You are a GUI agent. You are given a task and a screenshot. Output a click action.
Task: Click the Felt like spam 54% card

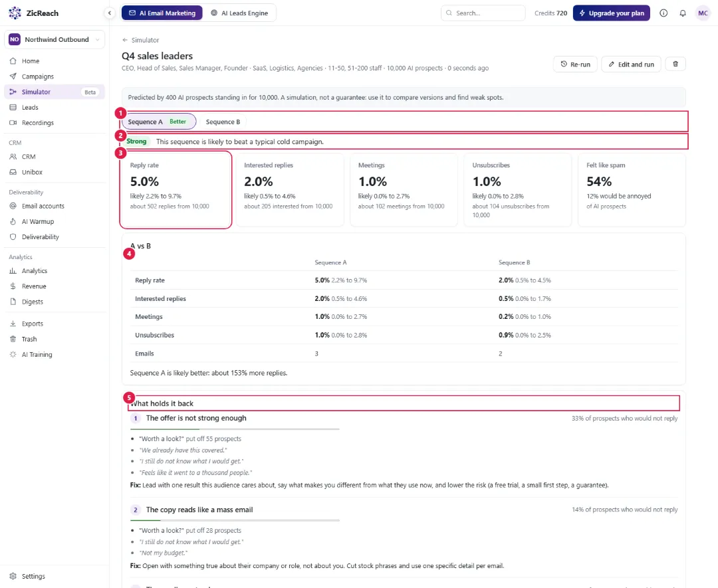point(632,190)
